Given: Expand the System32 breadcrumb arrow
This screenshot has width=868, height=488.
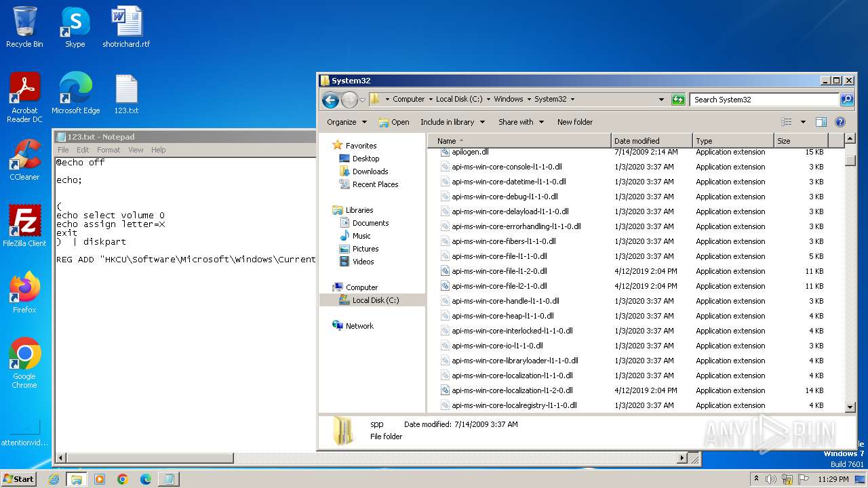Looking at the screenshot, I should click(572, 99).
